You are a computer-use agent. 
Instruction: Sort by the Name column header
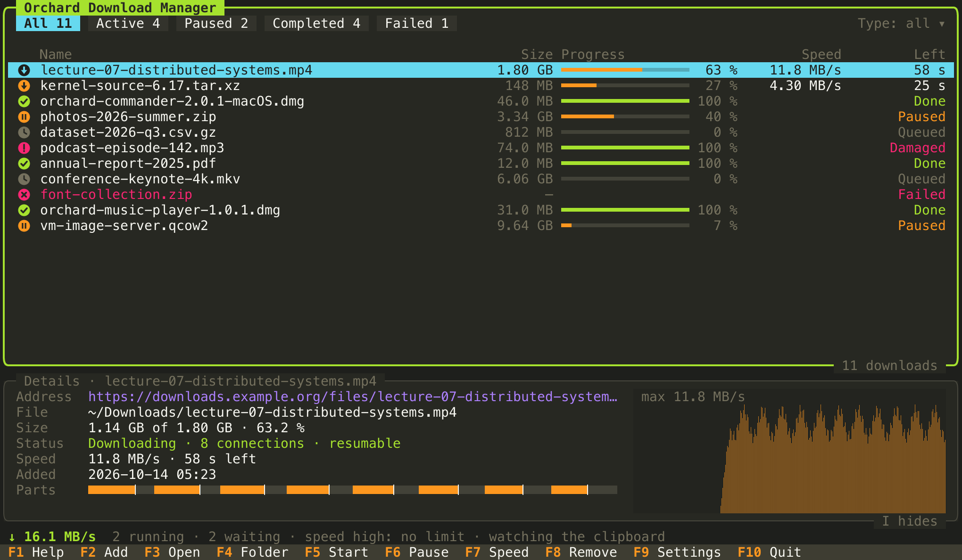pyautogui.click(x=56, y=55)
